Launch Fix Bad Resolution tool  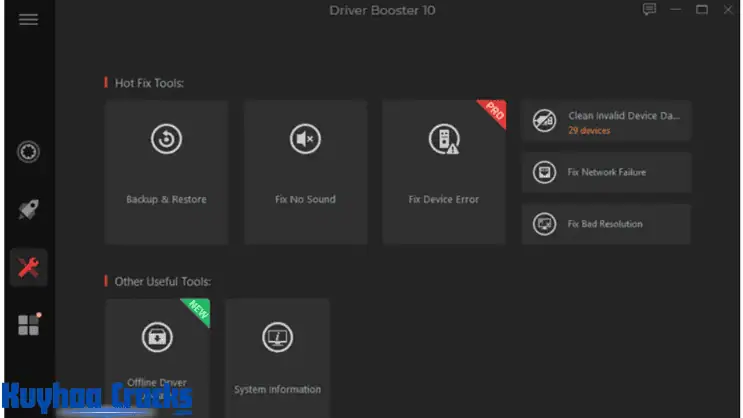[606, 224]
